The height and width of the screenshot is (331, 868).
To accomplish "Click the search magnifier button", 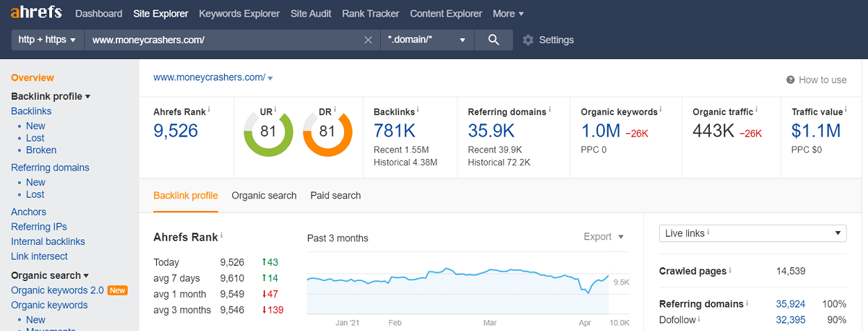I will [x=493, y=40].
